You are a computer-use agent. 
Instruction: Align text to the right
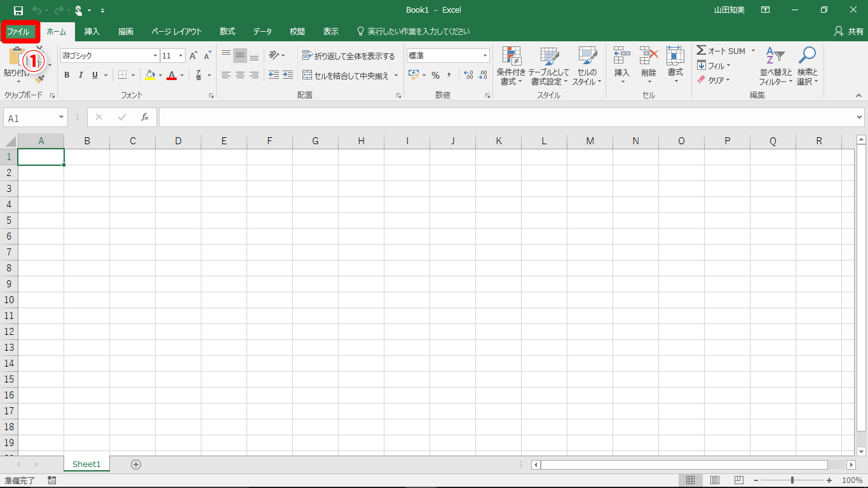click(x=254, y=75)
